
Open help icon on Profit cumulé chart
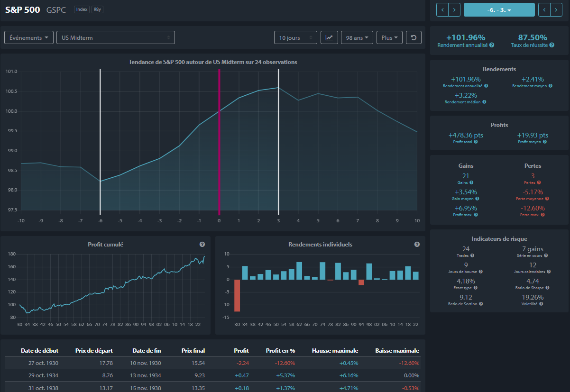tap(202, 245)
